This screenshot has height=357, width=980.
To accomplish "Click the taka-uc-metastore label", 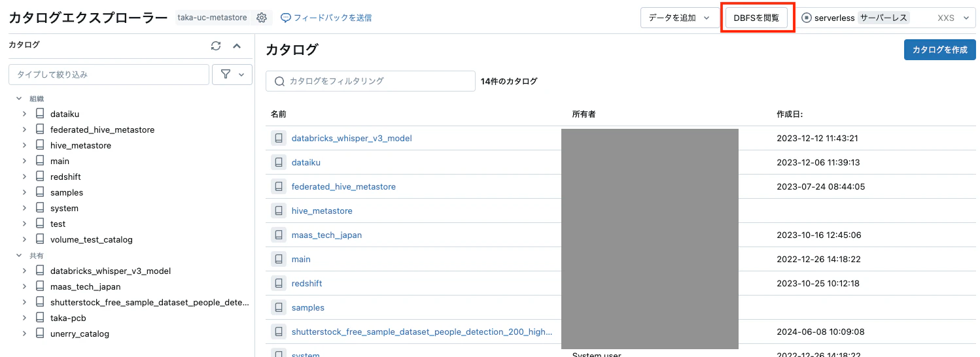I will pyautogui.click(x=213, y=18).
